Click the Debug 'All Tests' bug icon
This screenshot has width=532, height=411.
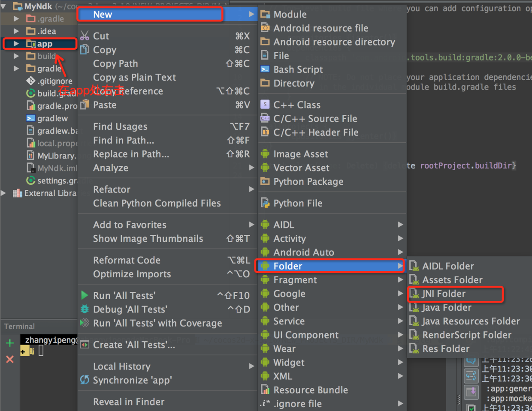click(85, 309)
